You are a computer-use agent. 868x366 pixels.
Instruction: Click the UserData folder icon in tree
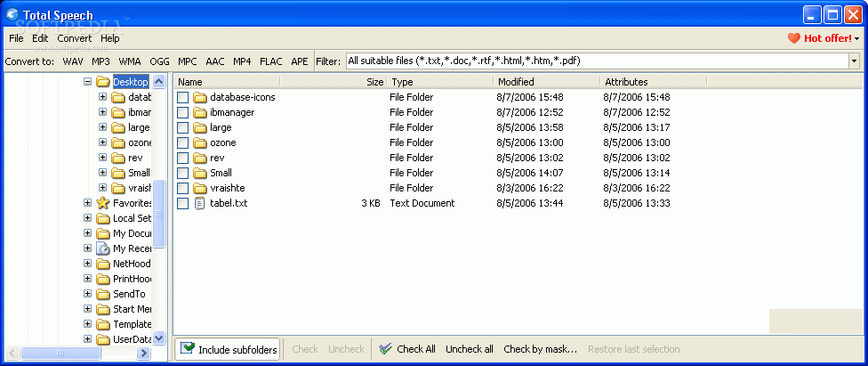(103, 338)
